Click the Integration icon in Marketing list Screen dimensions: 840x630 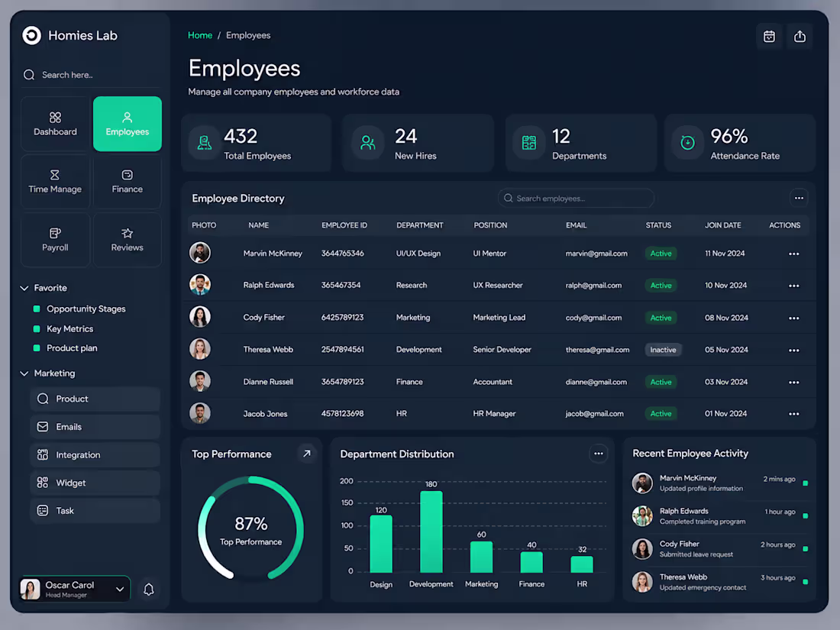tap(43, 455)
